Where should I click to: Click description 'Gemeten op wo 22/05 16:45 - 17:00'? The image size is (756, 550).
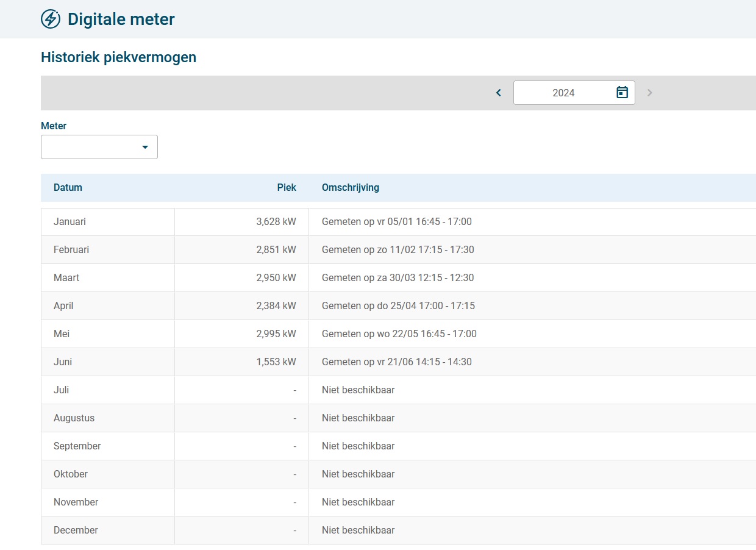point(399,334)
